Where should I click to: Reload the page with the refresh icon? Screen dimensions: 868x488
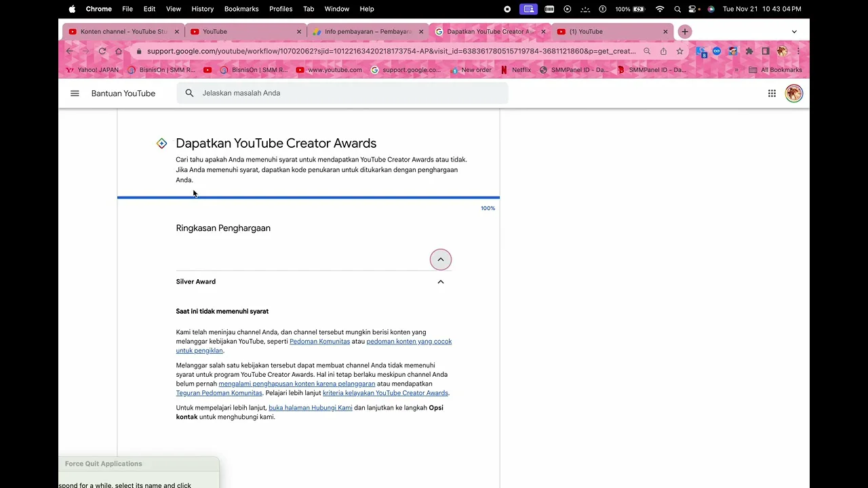click(102, 52)
